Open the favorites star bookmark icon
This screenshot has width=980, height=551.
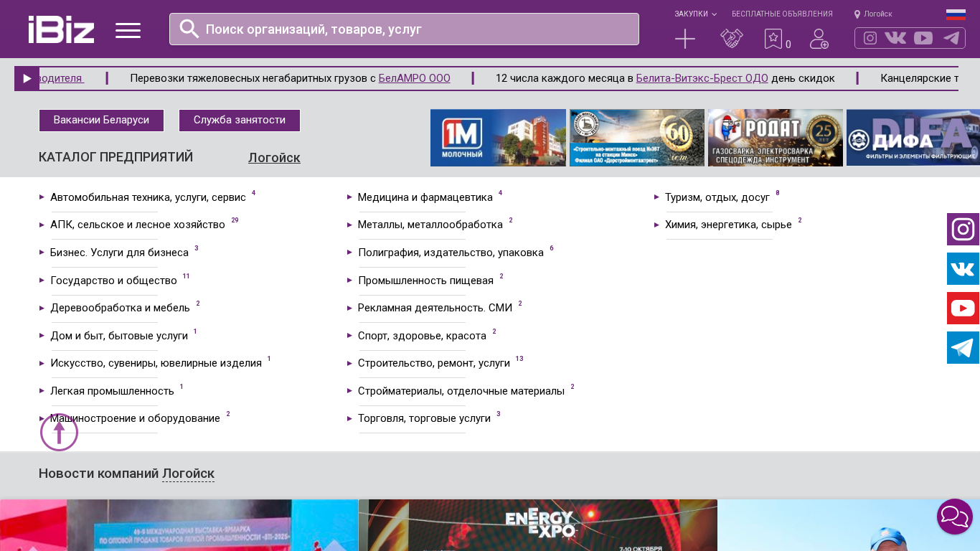773,39
